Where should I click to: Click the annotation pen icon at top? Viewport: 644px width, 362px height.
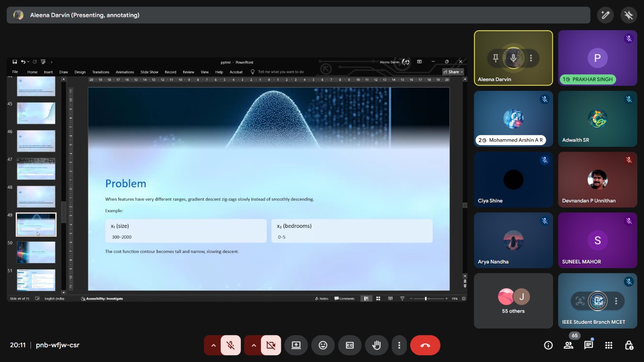tap(605, 15)
